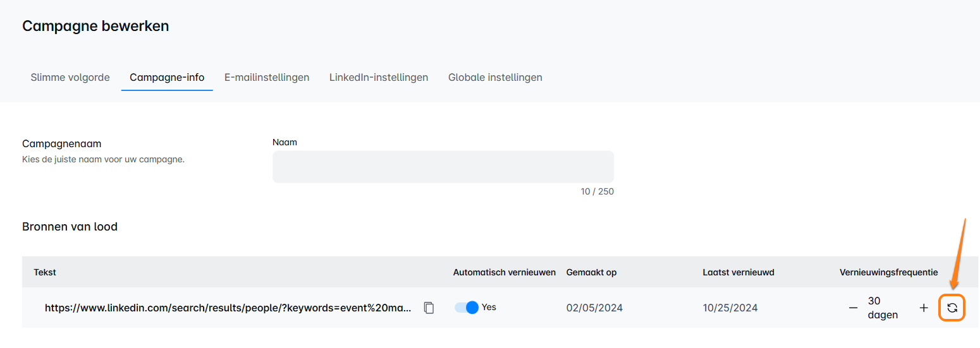Click the Tekst column header
980x348 pixels.
point(45,272)
